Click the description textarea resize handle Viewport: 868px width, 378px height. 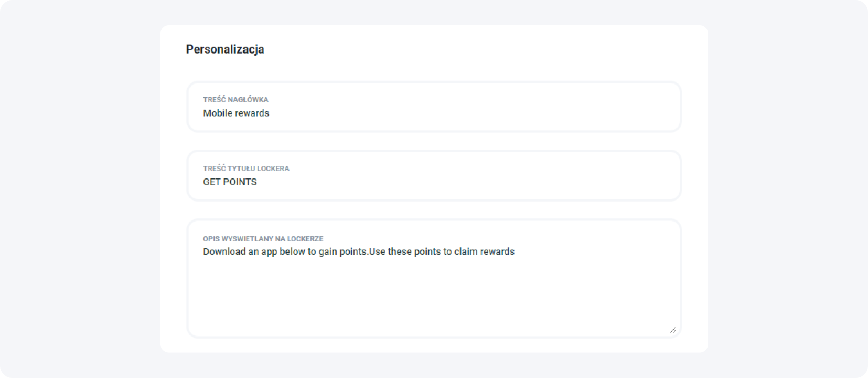coord(672,330)
